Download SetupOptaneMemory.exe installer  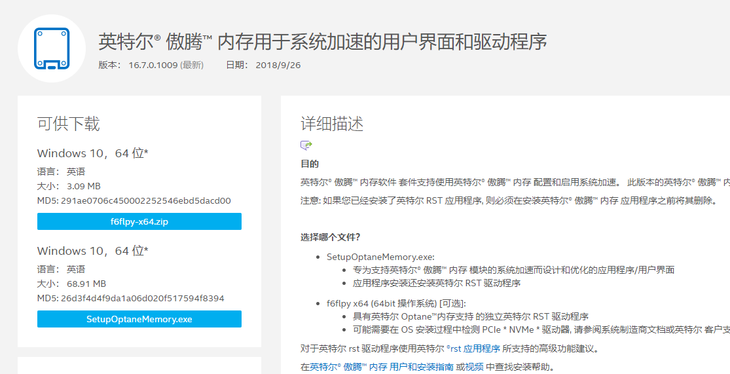click(x=139, y=319)
